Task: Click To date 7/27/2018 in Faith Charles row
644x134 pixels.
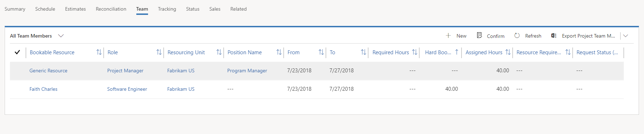Action: coord(342,89)
